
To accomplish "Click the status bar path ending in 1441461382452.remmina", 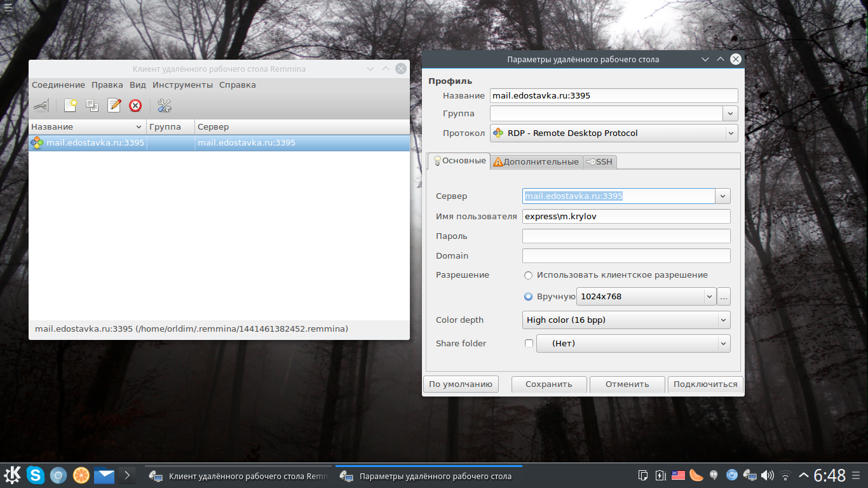I will pyautogui.click(x=191, y=329).
